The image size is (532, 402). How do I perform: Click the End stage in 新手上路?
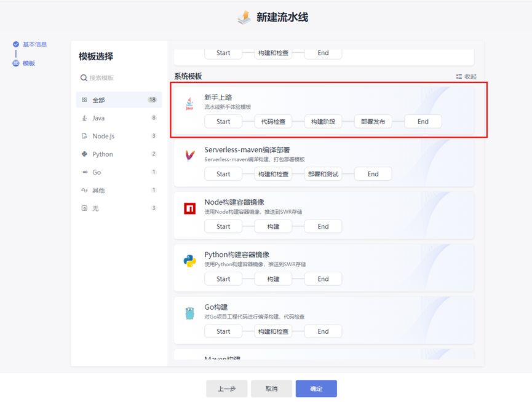[x=423, y=122]
